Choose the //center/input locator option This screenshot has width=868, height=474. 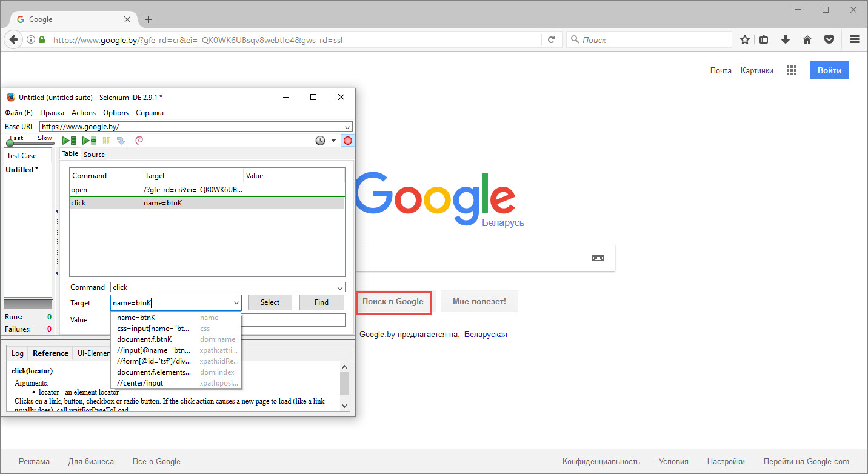[x=176, y=383]
